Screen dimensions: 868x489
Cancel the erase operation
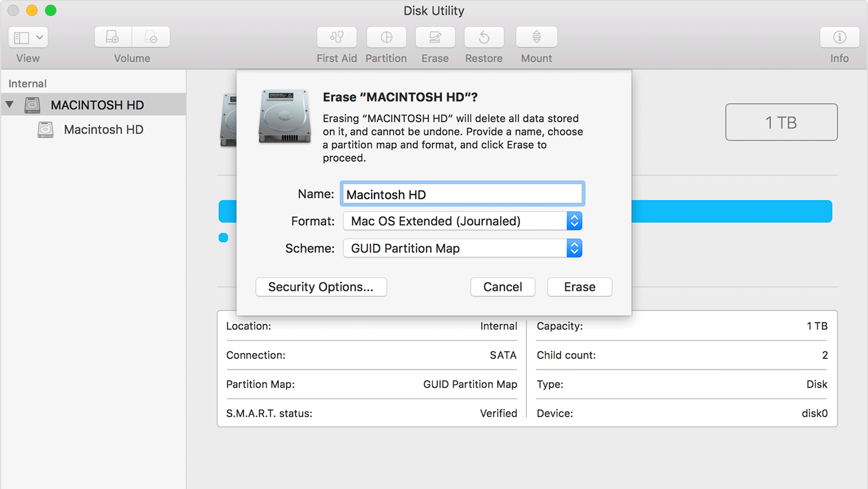(x=502, y=287)
